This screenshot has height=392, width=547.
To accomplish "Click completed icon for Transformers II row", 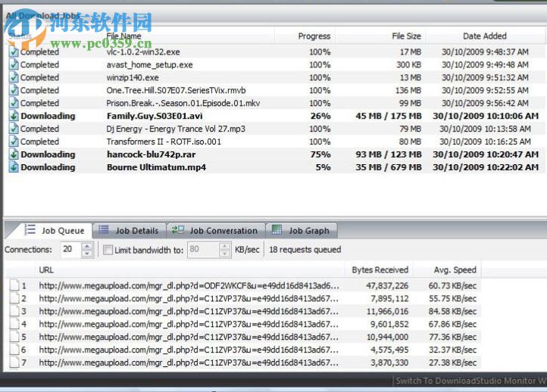I will [x=14, y=142].
